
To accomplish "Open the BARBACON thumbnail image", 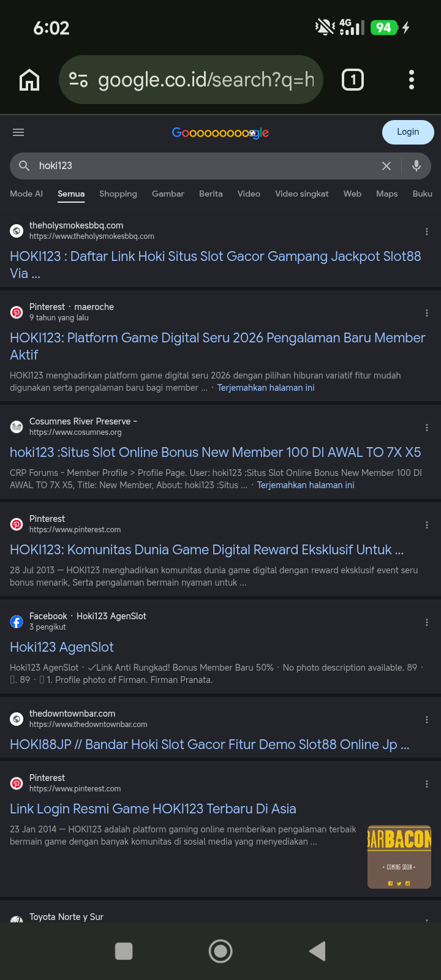I will pos(399,857).
